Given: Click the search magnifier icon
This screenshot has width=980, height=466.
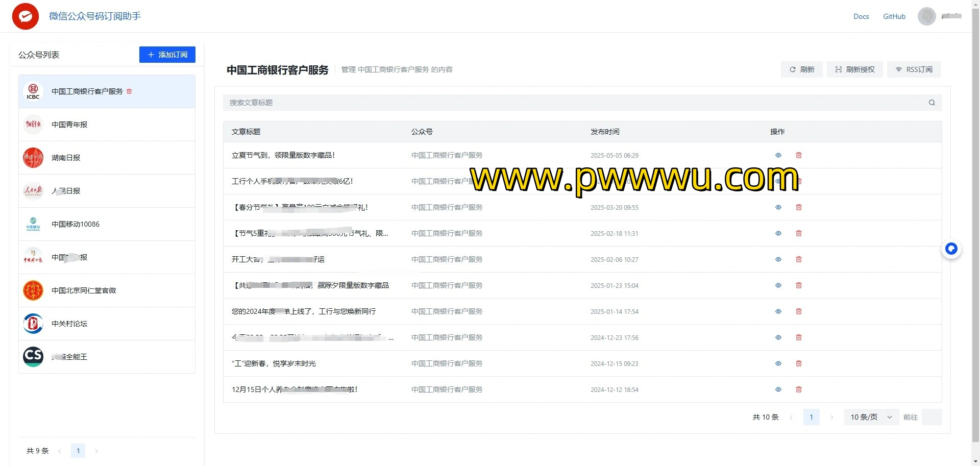Looking at the screenshot, I should 932,103.
